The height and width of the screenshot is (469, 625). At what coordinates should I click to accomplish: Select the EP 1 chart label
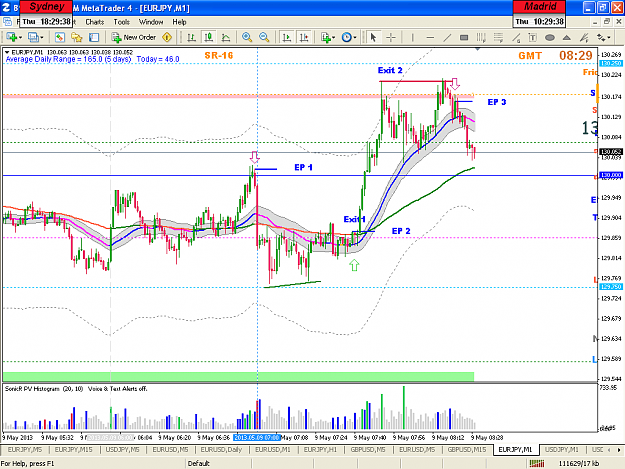point(303,167)
